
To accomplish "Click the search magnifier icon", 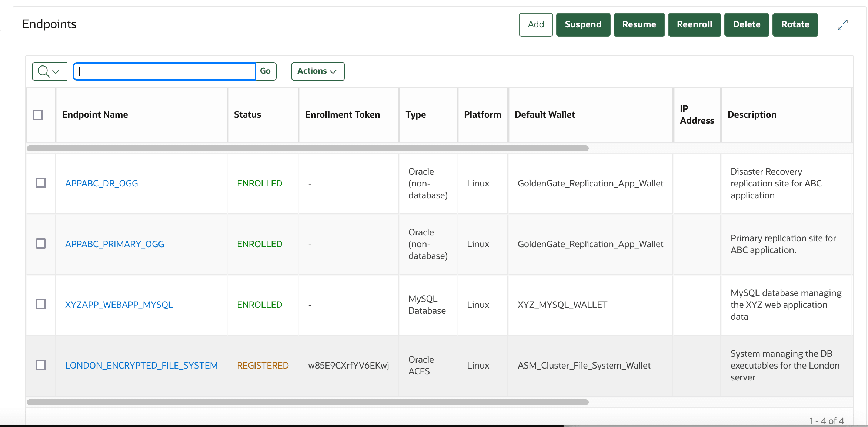I will (x=44, y=71).
